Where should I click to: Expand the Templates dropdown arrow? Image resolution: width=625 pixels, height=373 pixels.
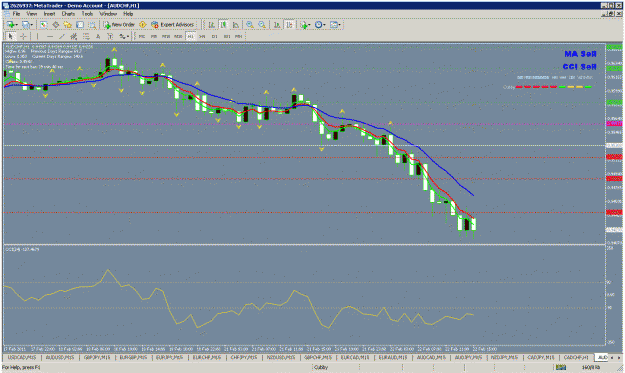click(x=340, y=25)
